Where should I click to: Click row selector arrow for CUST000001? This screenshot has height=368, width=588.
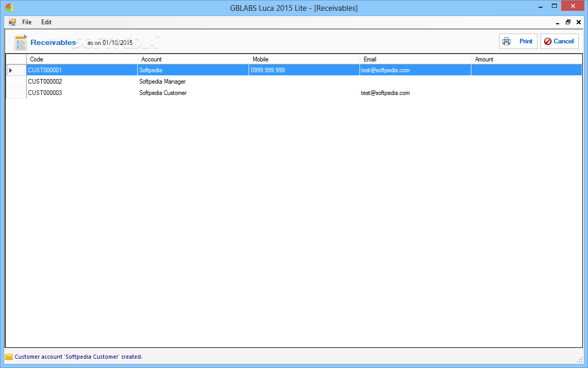pyautogui.click(x=16, y=70)
